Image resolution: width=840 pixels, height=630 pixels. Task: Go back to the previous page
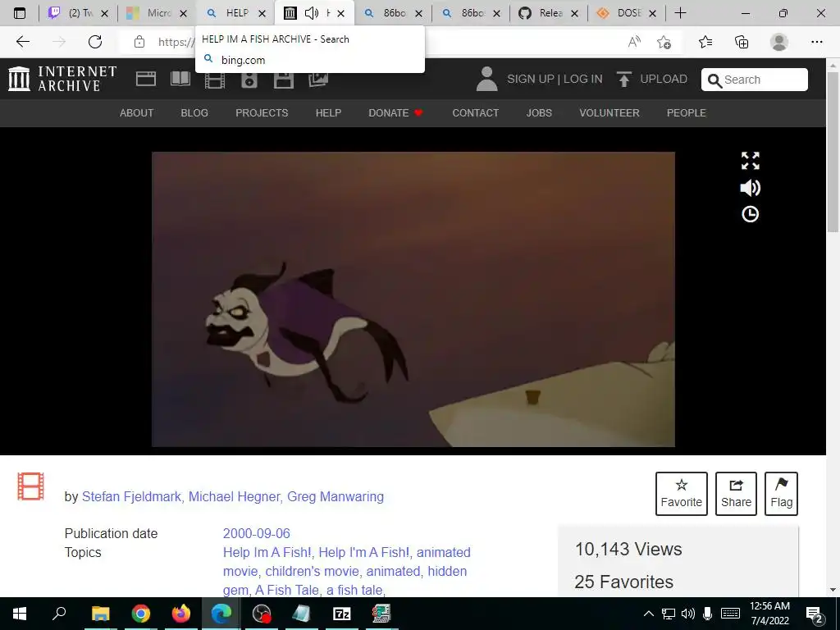coord(22,42)
